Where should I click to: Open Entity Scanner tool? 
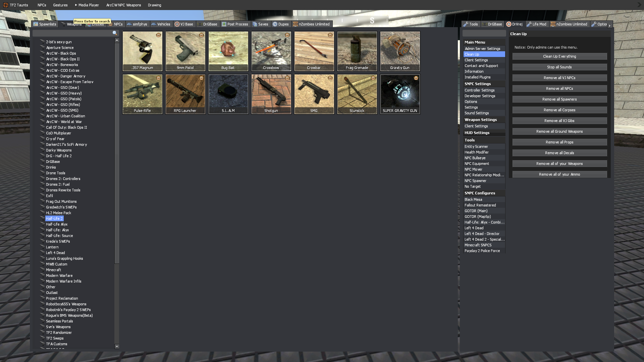(476, 146)
